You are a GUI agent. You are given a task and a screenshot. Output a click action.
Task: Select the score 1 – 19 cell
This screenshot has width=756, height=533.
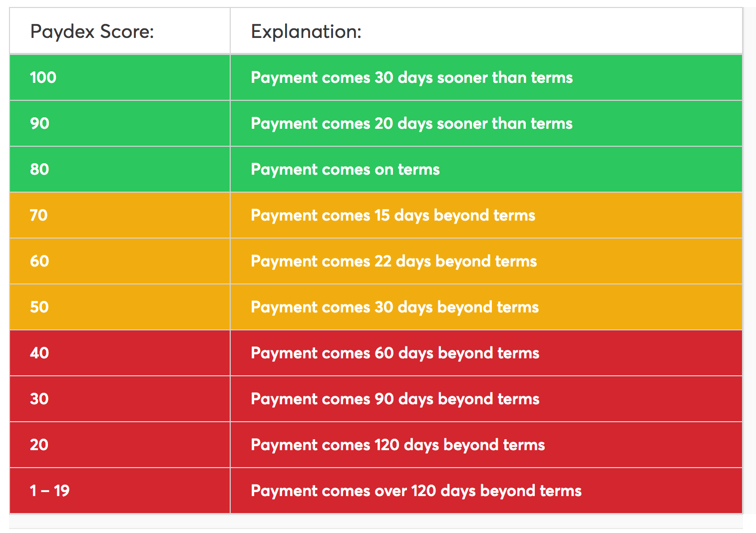50,491
